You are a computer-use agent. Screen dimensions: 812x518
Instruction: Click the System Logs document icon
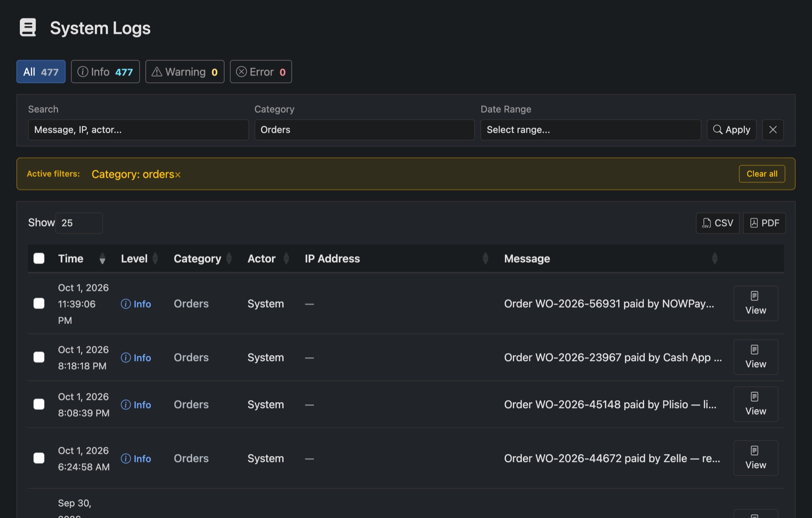[x=28, y=28]
